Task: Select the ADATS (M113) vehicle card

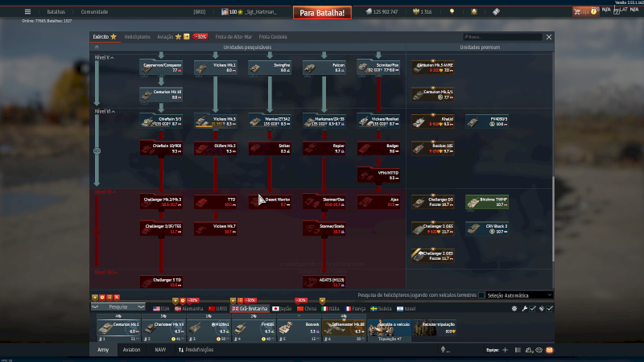Action: point(324,282)
